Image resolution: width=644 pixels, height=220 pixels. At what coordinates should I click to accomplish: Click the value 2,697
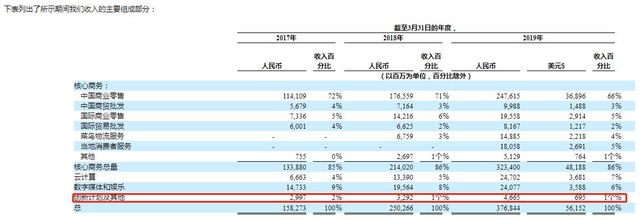tap(404, 157)
